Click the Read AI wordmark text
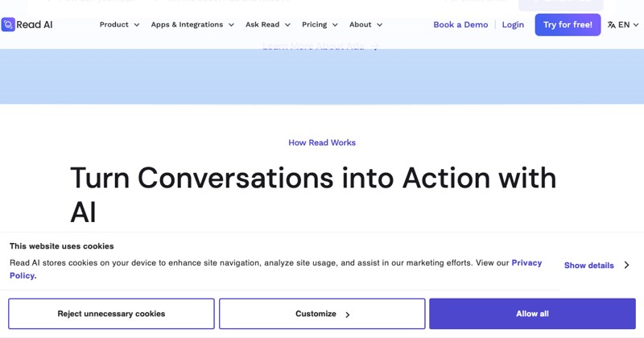 tap(35, 25)
